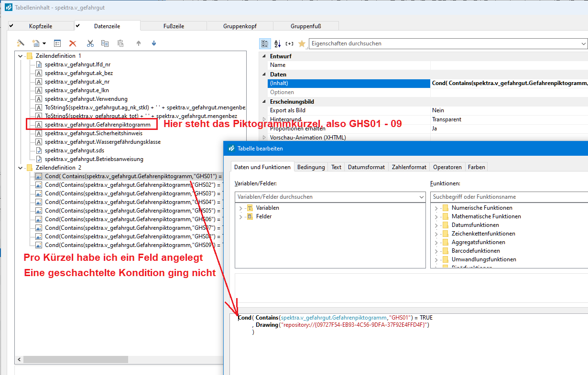The height and width of the screenshot is (375, 588).
Task: Click image icon of GHS09 Cond row
Action: pos(39,245)
